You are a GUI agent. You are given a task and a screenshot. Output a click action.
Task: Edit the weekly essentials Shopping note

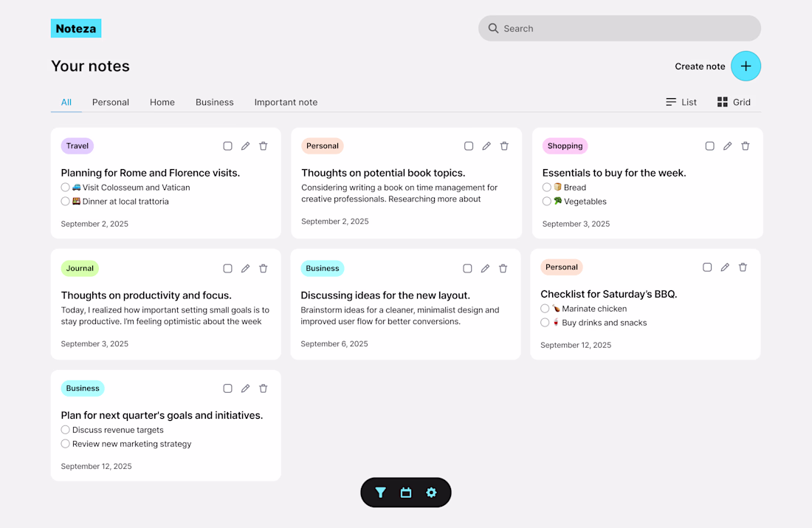click(x=728, y=146)
